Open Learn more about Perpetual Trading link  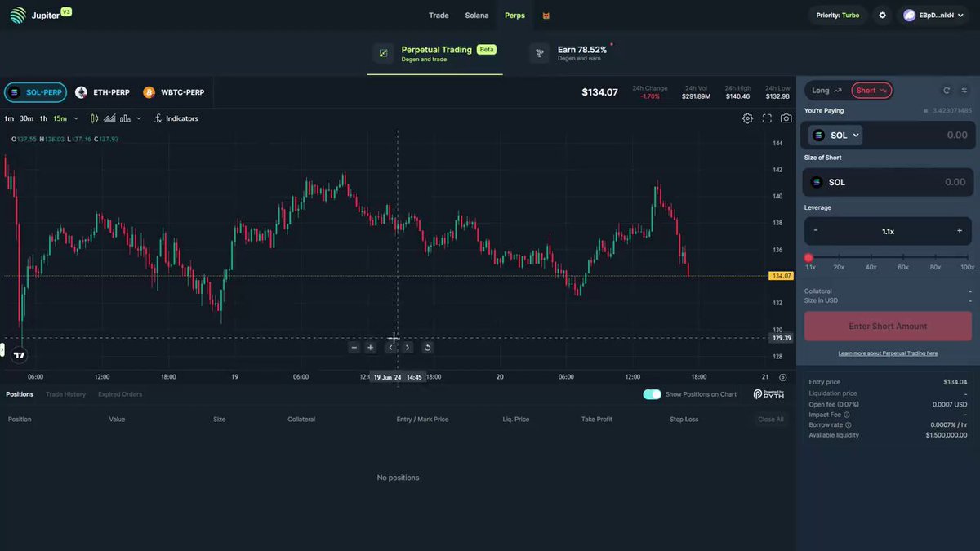point(888,353)
